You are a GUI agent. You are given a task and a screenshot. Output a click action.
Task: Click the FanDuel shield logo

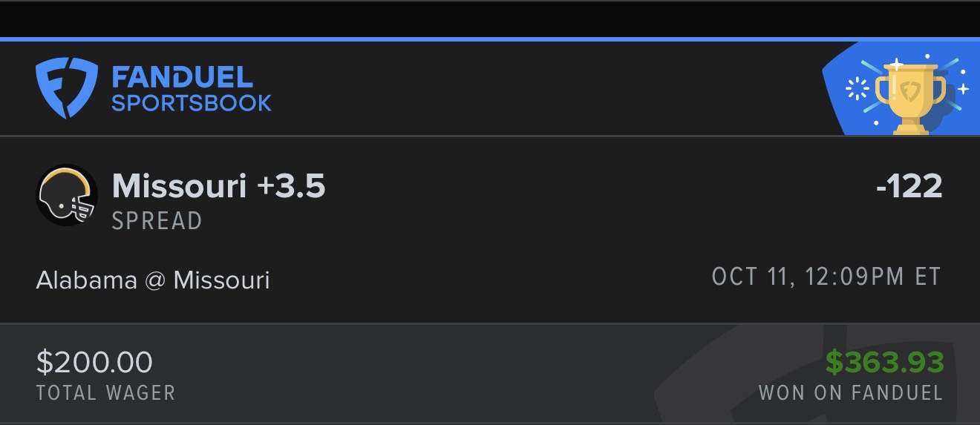(67, 89)
